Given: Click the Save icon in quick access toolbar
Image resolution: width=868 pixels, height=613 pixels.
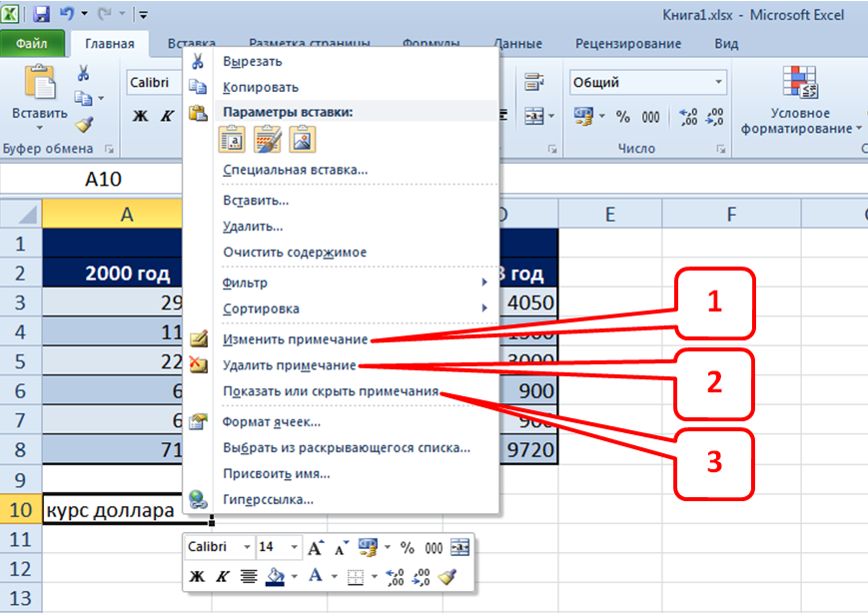Looking at the screenshot, I should tap(42, 15).
